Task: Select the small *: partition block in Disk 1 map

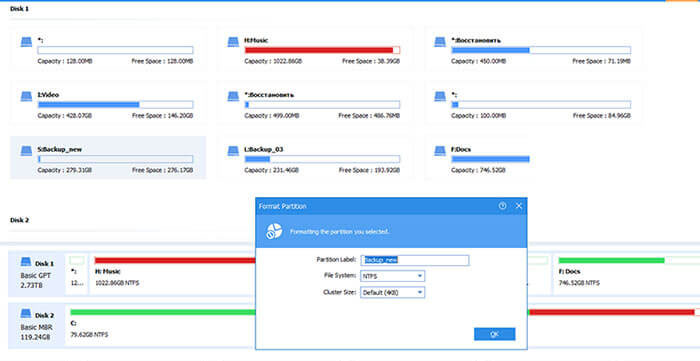Action: click(x=77, y=273)
